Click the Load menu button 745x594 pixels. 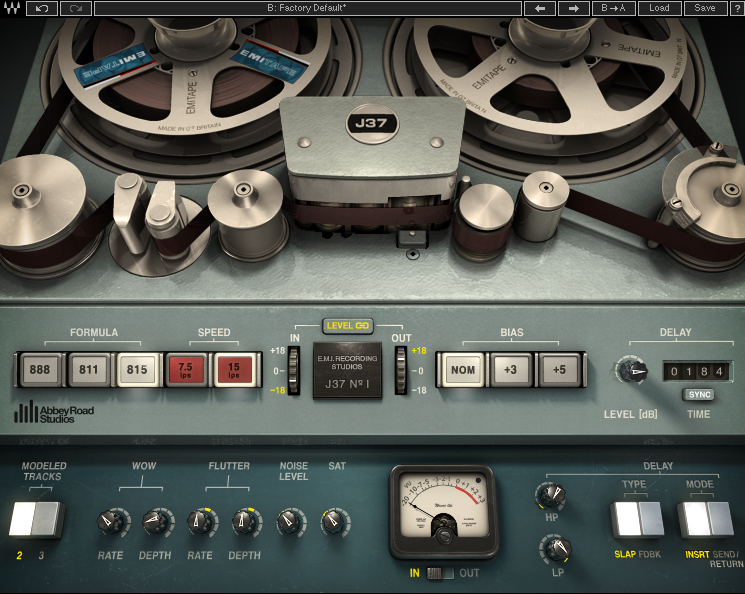click(659, 8)
